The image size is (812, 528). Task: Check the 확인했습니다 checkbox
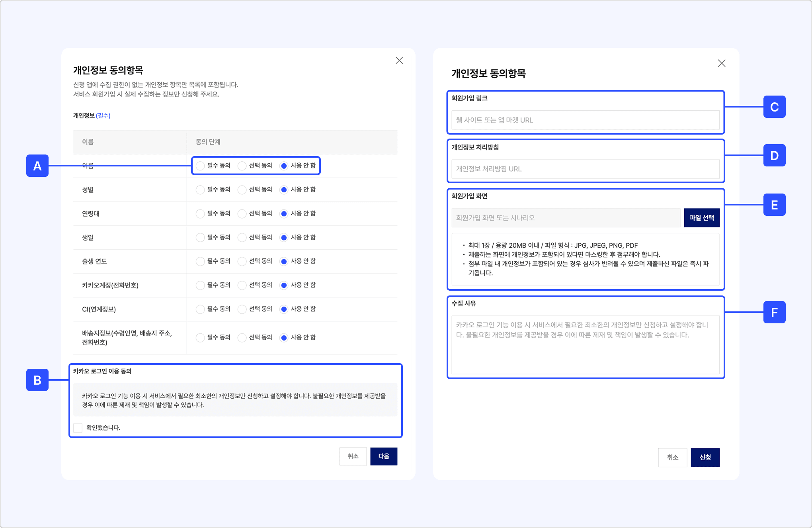(78, 428)
